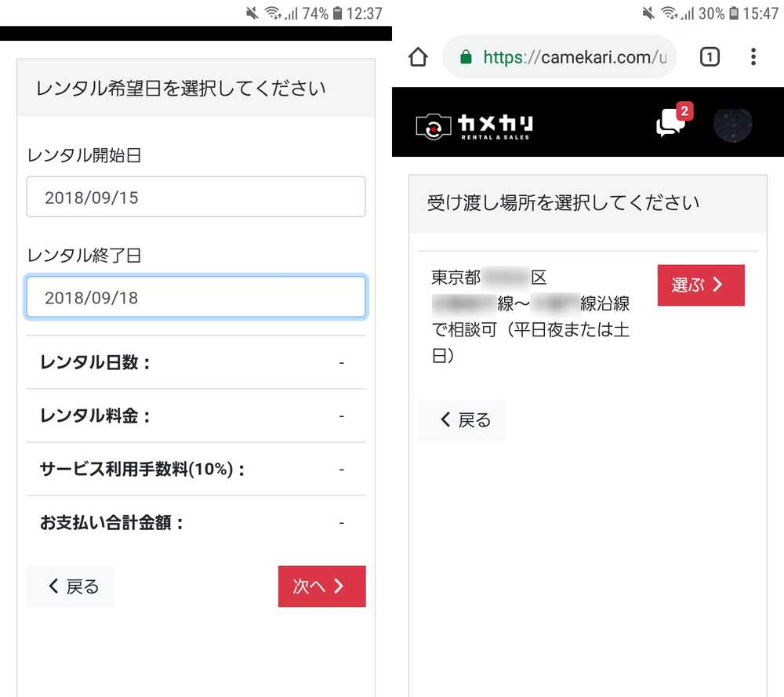Tap the 東京都 pickup location description
The image size is (784, 697).
coord(530,316)
